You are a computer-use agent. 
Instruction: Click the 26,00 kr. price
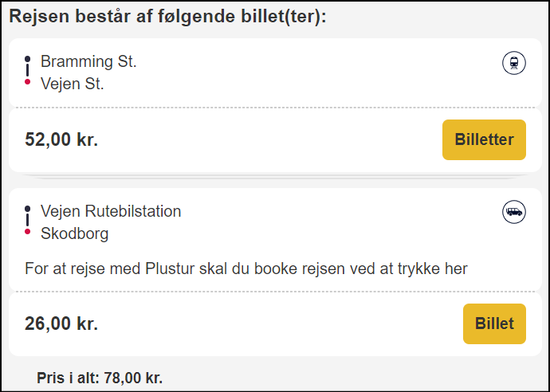click(x=61, y=323)
